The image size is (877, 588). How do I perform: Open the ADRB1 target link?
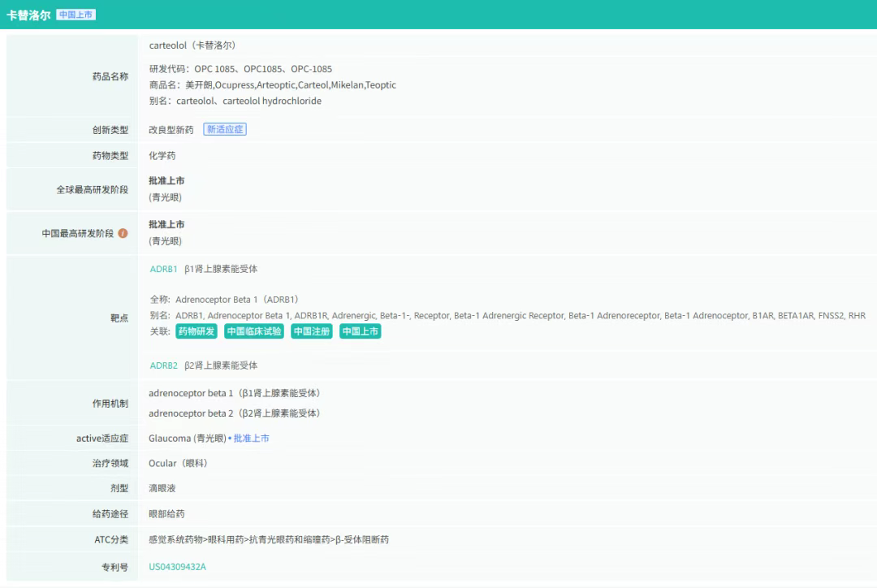pos(163,269)
